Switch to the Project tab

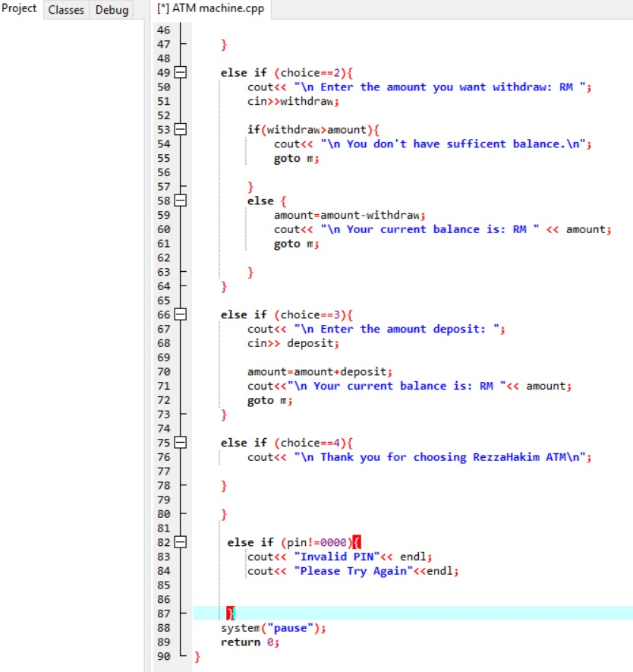[19, 8]
